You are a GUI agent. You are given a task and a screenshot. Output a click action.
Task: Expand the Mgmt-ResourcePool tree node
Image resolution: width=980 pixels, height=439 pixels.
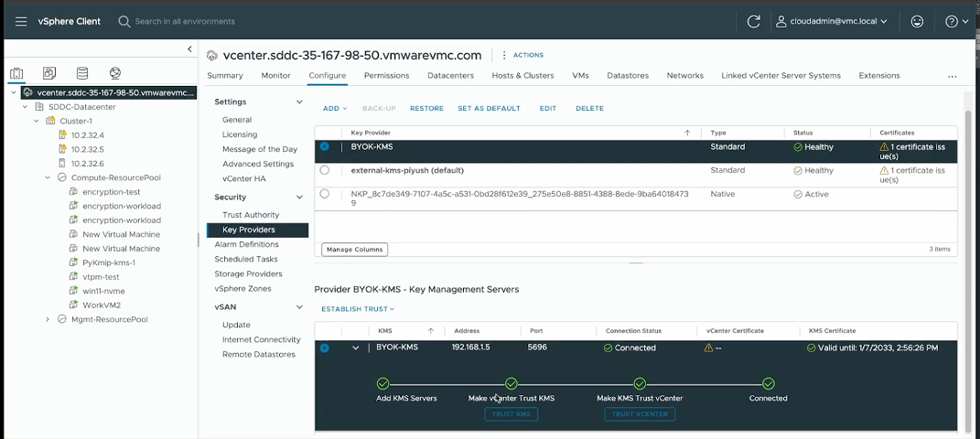point(48,320)
